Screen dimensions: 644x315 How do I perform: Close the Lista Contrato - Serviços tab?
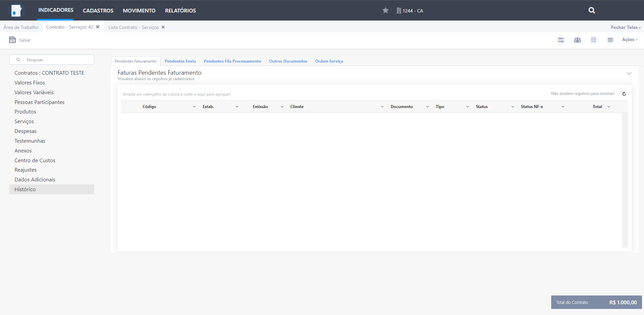pyautogui.click(x=163, y=27)
